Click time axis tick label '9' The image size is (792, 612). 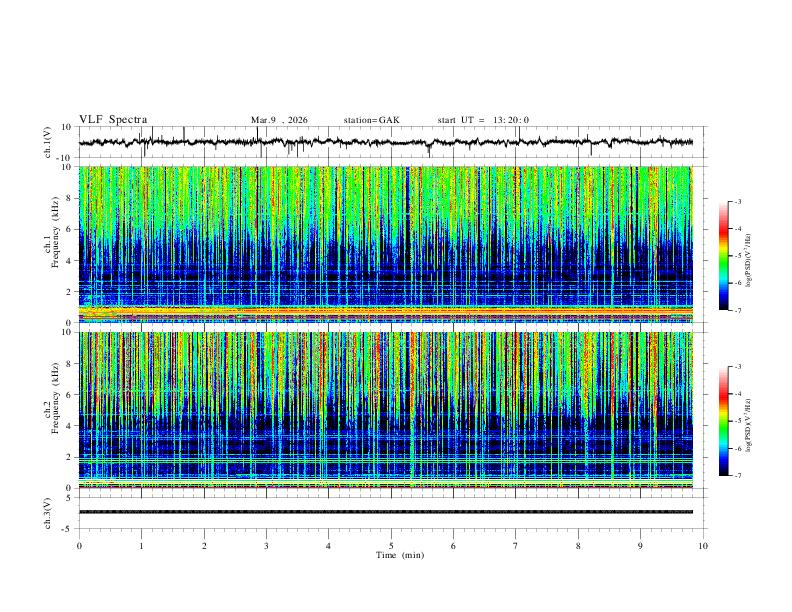[x=640, y=546]
